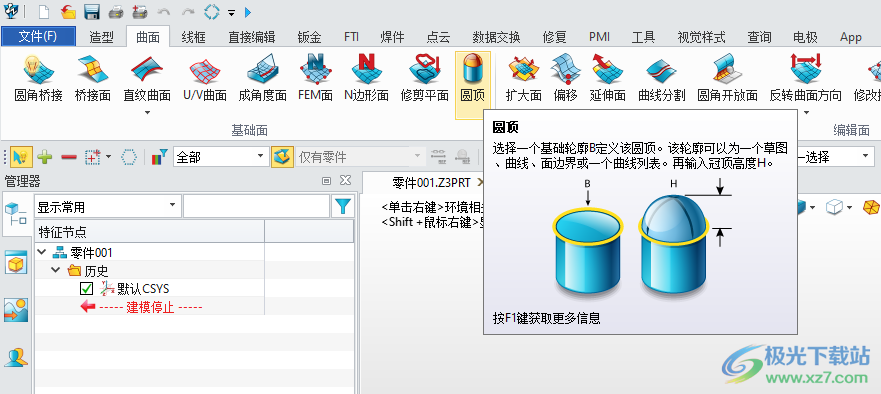The image size is (881, 394).
Task: Select the 曲线分割 tool
Action: [662, 79]
